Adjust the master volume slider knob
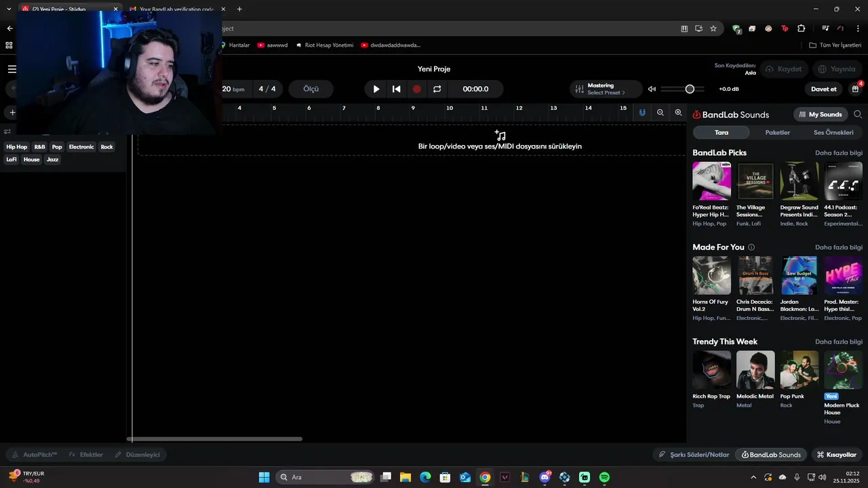 [690, 89]
